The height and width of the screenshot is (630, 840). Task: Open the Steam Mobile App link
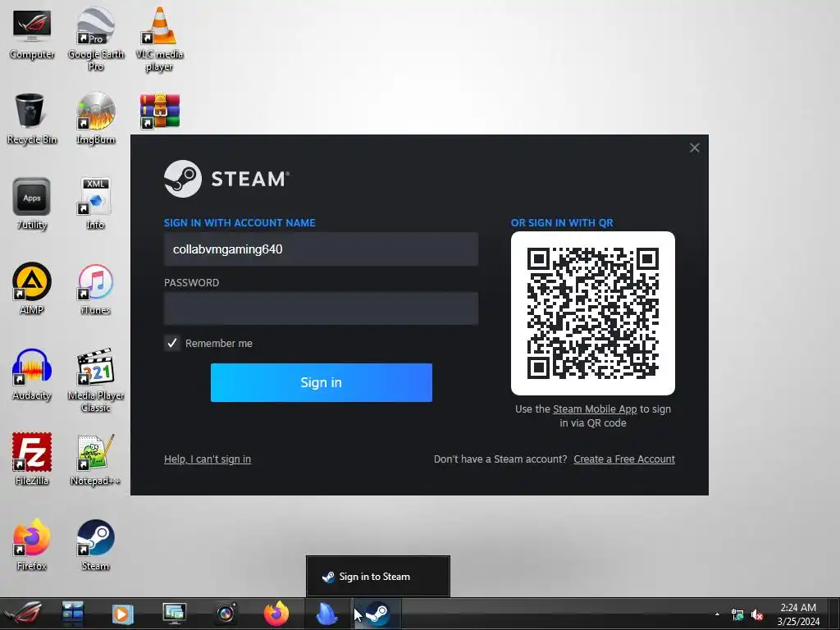(595, 409)
